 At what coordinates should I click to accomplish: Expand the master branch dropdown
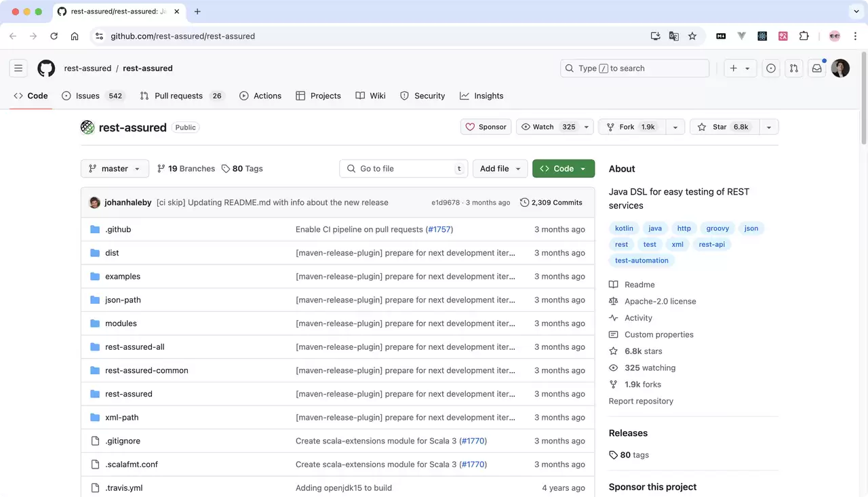pos(115,168)
